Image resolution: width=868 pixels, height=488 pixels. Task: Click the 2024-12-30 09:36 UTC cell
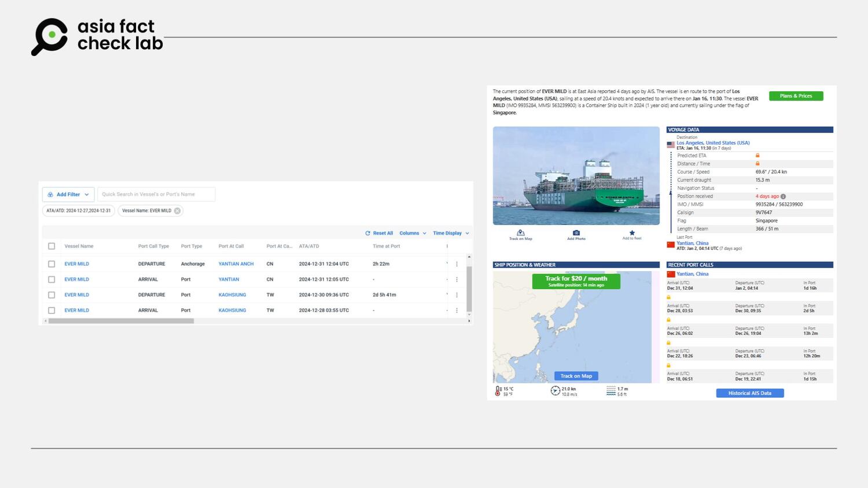tap(323, 295)
